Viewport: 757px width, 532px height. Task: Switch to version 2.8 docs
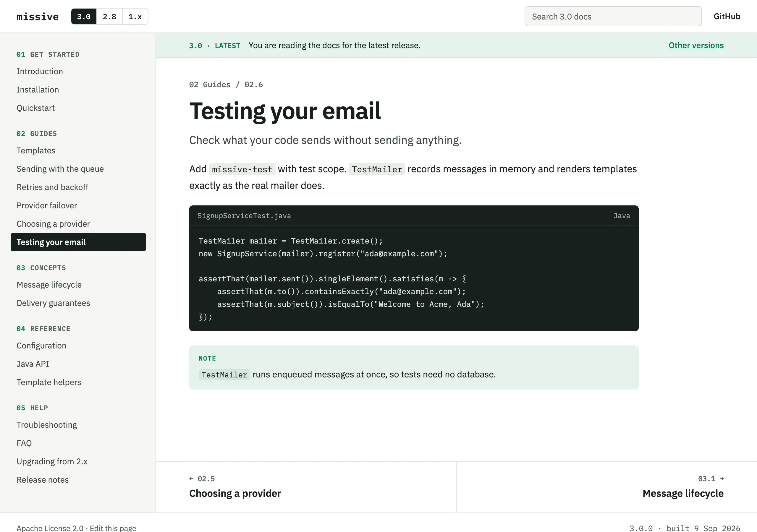coord(109,17)
